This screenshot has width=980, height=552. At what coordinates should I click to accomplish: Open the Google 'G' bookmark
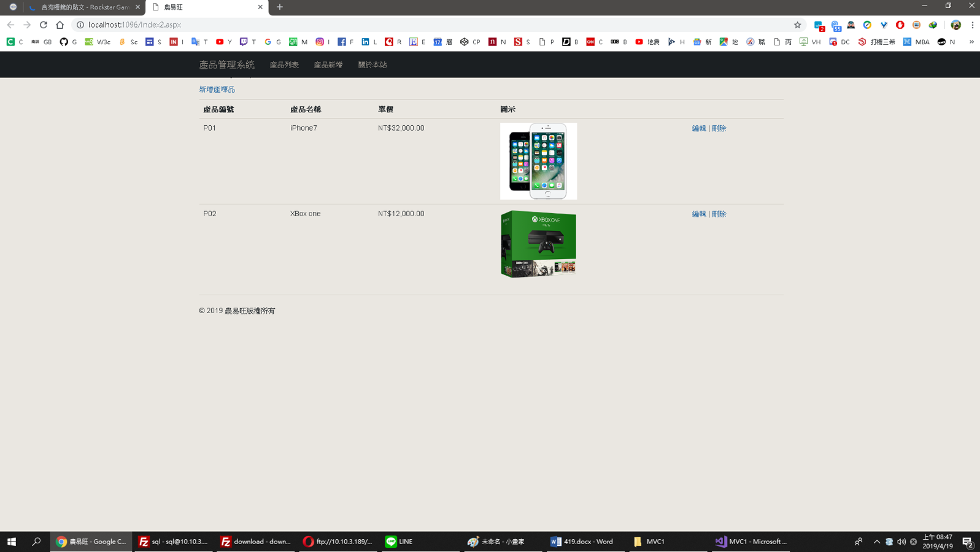(272, 42)
